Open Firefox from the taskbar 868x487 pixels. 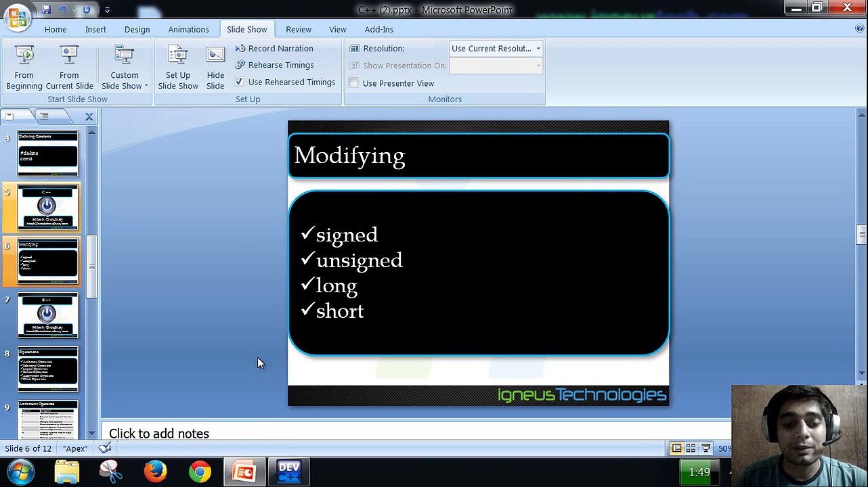pyautogui.click(x=155, y=471)
